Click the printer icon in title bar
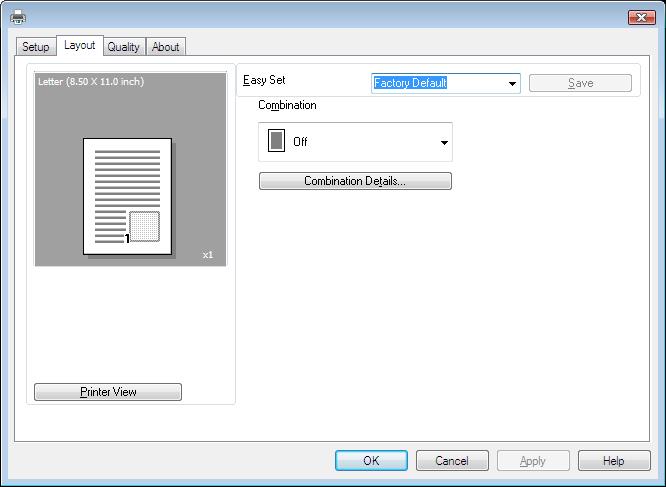This screenshot has width=666, height=487. pyautogui.click(x=18, y=17)
